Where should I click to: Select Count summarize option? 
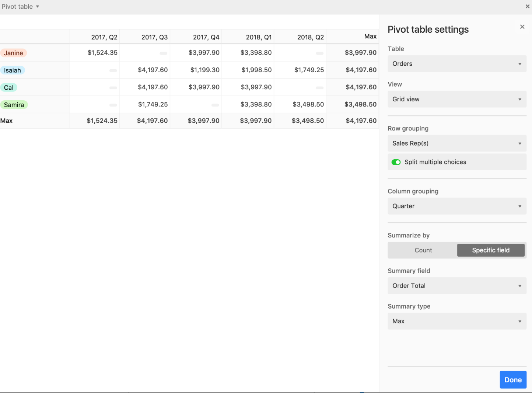(x=423, y=250)
